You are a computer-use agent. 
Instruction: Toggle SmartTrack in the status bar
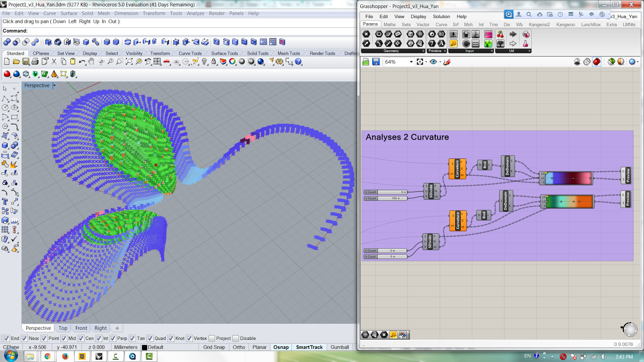tap(309, 347)
